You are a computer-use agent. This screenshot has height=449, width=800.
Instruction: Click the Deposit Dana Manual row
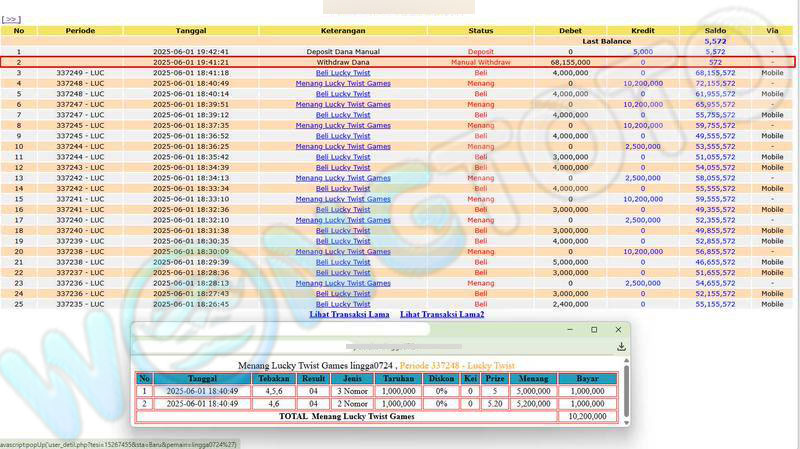coord(343,51)
